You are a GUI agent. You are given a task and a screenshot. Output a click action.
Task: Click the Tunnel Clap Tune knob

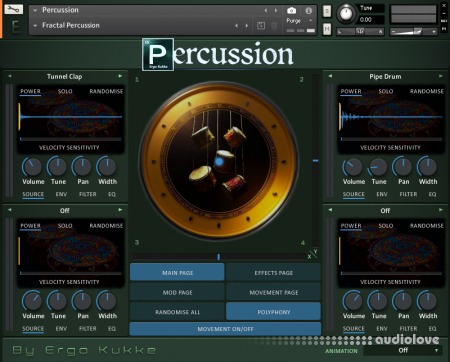[x=57, y=166]
